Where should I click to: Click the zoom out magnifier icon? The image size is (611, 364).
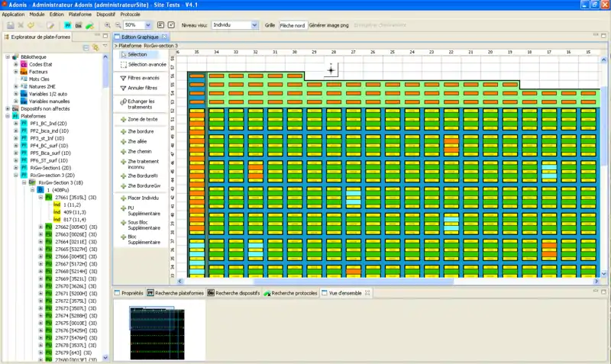click(118, 25)
